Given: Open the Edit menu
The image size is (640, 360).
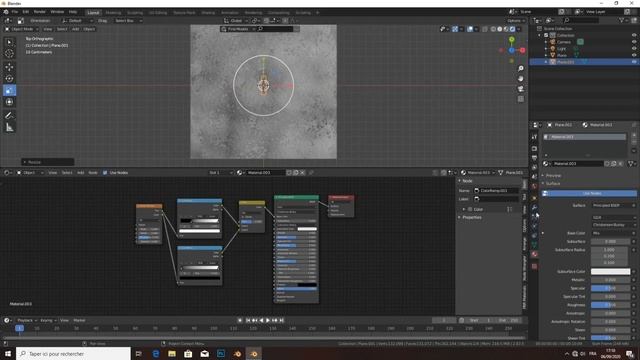Looking at the screenshot, I should click(26, 12).
